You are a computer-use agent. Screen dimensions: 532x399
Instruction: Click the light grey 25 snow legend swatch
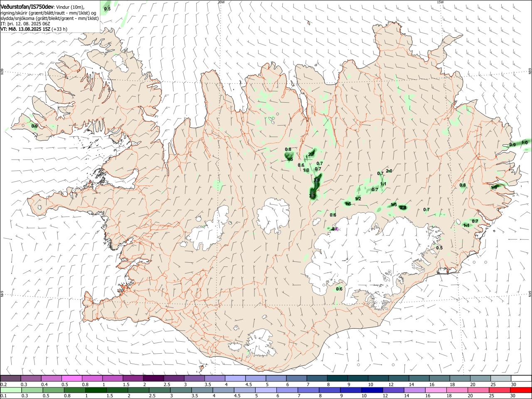501,378
